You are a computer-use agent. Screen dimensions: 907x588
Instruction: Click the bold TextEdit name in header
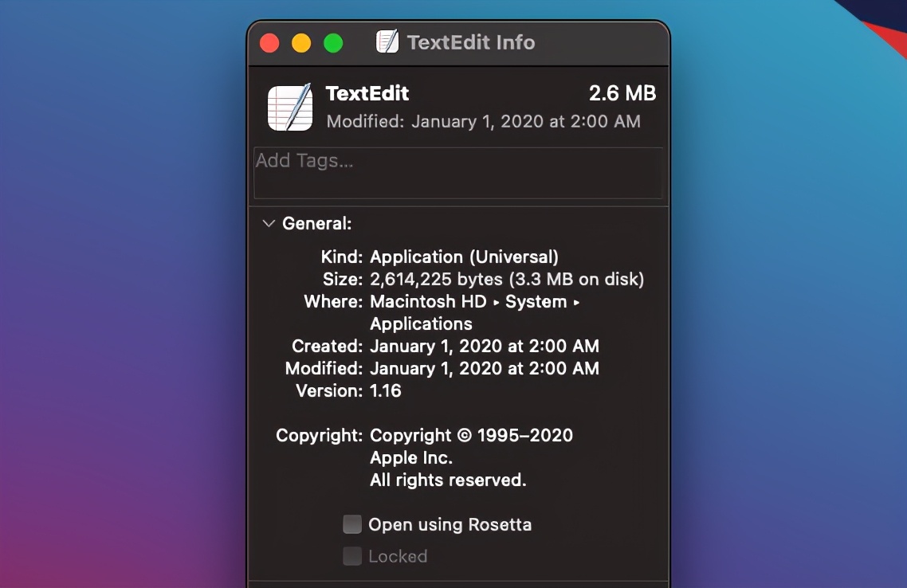pyautogui.click(x=367, y=93)
